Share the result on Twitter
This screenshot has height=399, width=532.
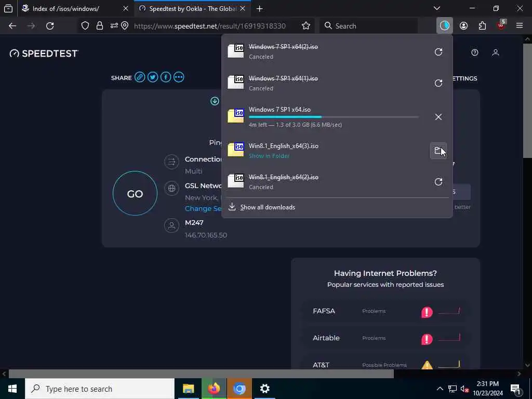click(153, 77)
